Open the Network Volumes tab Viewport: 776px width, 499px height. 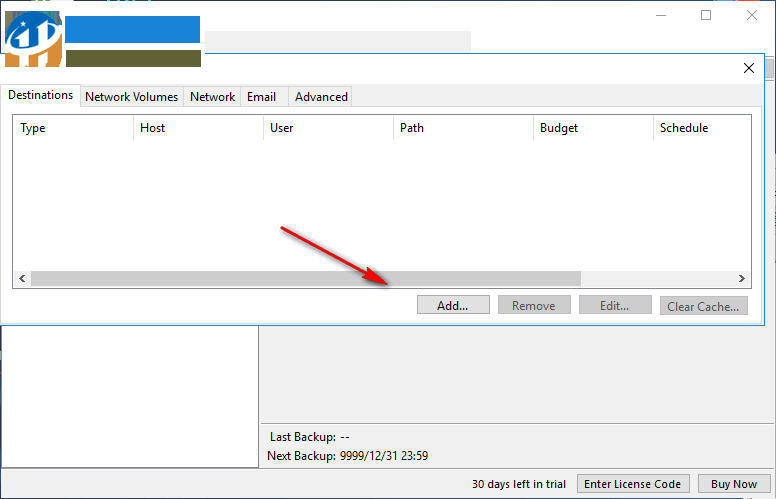pos(132,97)
